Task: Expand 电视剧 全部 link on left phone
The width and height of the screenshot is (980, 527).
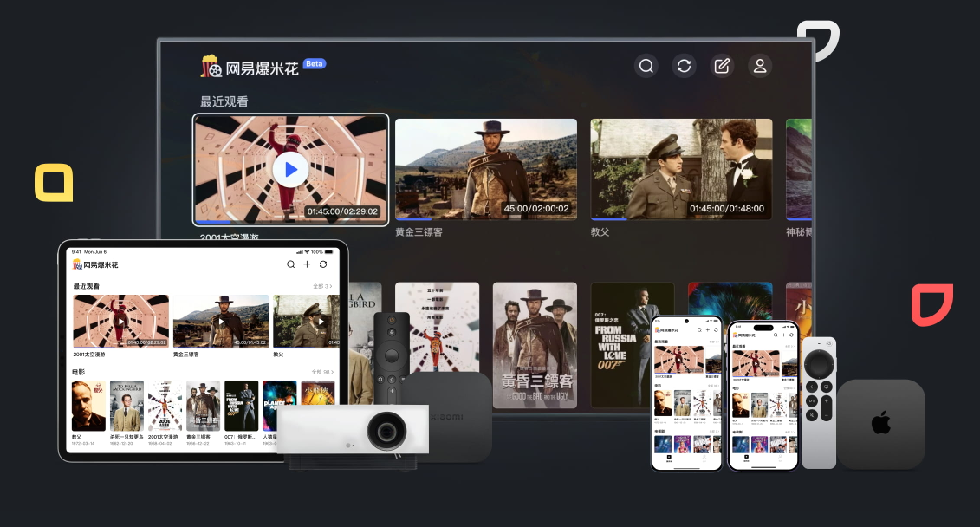Action: pyautogui.click(x=714, y=432)
